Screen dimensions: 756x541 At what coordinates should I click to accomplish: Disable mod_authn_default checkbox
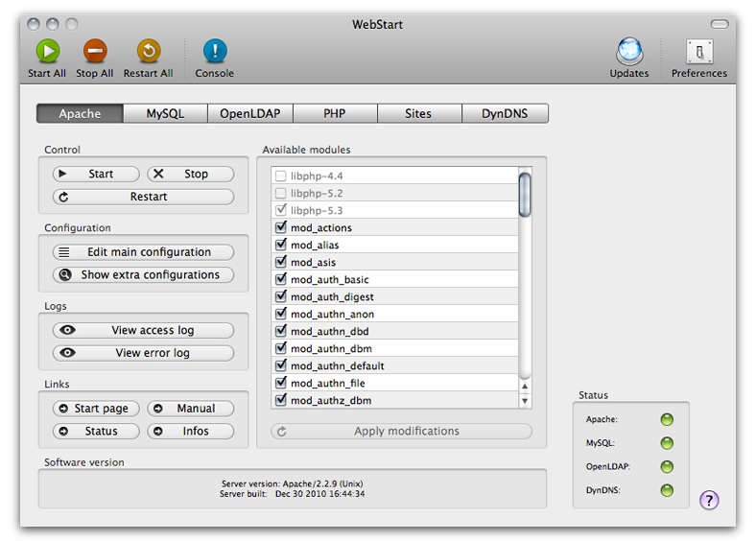(280, 365)
